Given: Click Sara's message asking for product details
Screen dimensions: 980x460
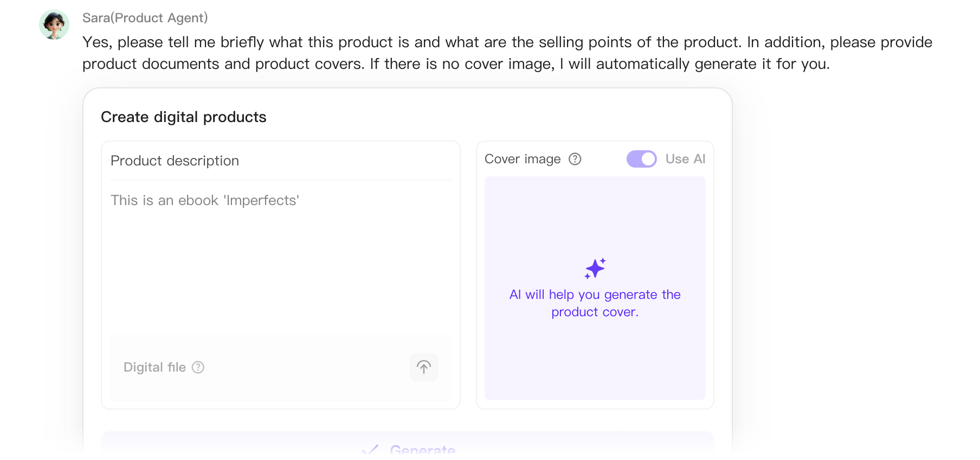Looking at the screenshot, I should pyautogui.click(x=507, y=53).
